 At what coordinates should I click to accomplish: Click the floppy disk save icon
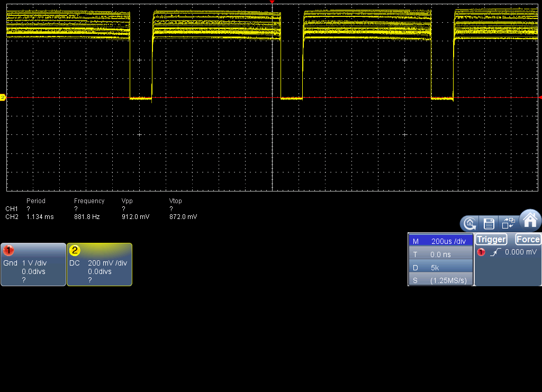(489, 223)
